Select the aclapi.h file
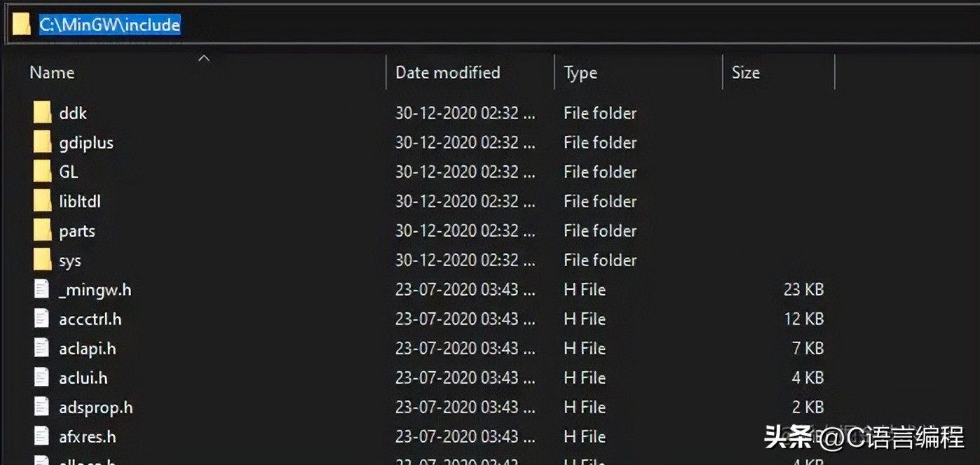This screenshot has height=465, width=980. pos(87,348)
